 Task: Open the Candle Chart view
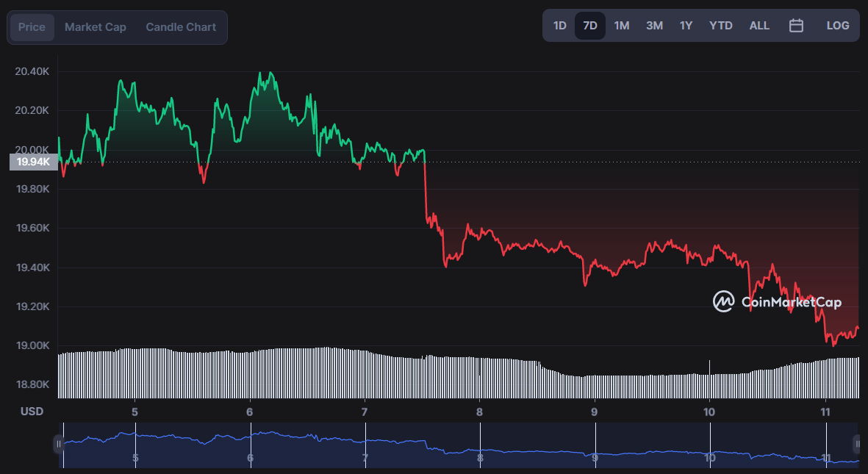[x=181, y=27]
